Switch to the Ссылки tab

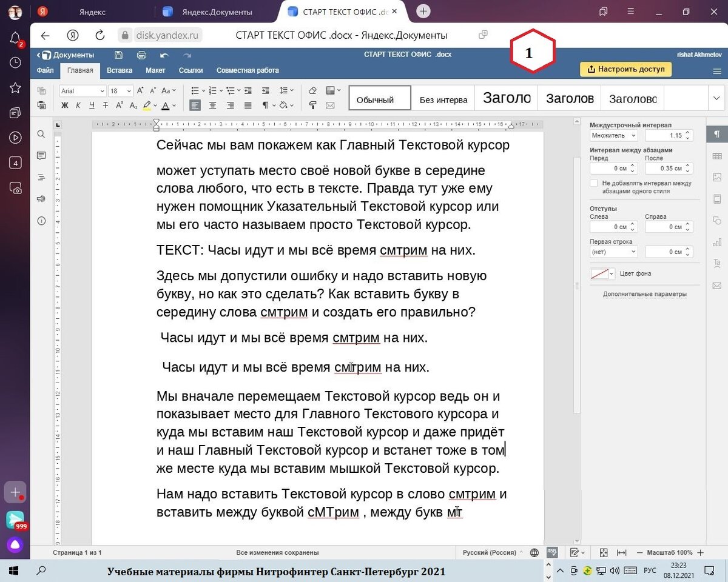(x=191, y=70)
